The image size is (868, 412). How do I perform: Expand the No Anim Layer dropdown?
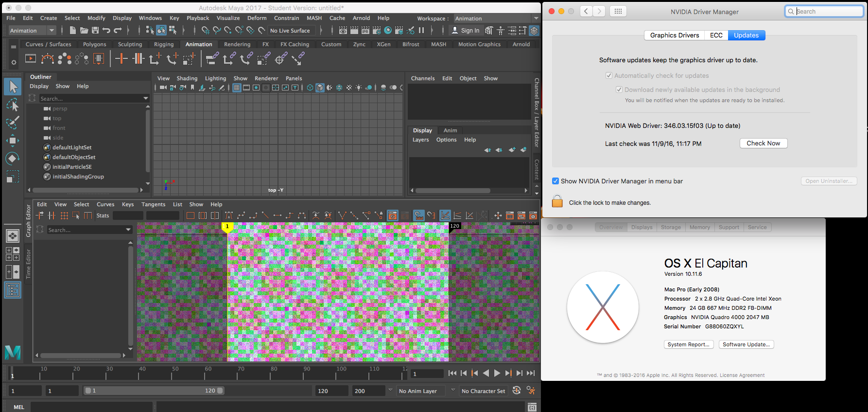coord(422,391)
